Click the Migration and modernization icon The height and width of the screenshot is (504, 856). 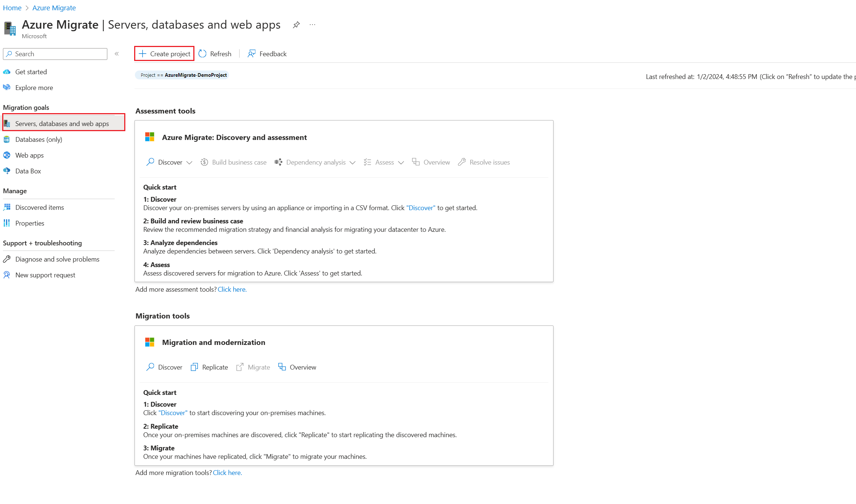150,342
